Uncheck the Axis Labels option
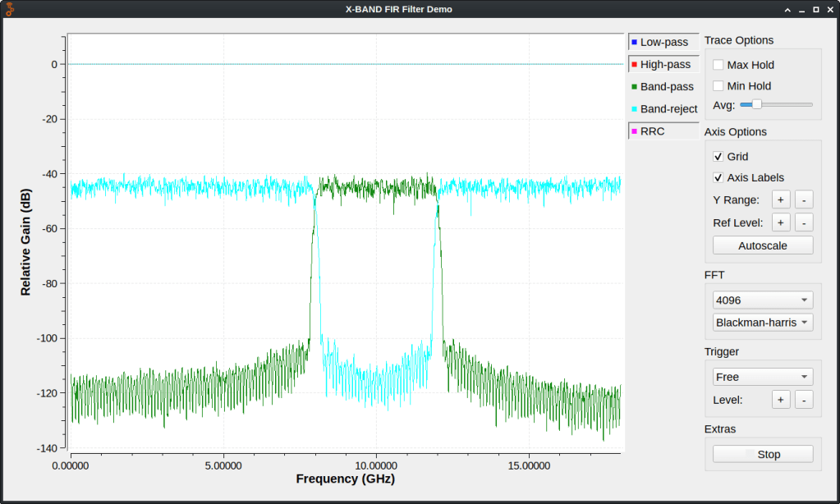The height and width of the screenshot is (504, 840). (x=718, y=178)
